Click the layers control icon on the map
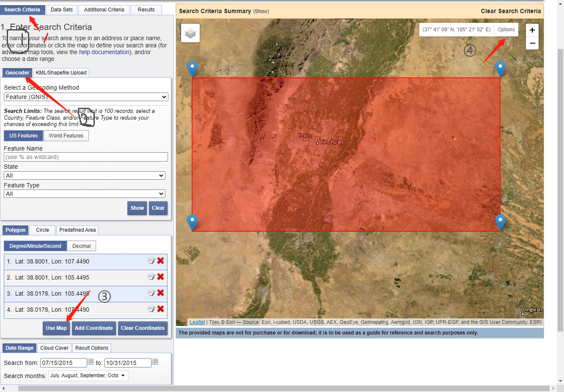Viewport: 564px width, 392px height. click(x=190, y=33)
